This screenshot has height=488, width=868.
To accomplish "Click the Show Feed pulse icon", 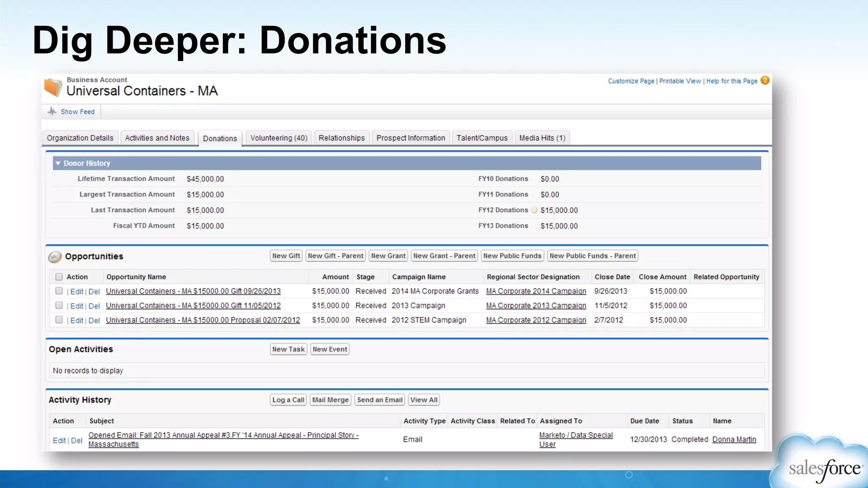I will point(52,111).
